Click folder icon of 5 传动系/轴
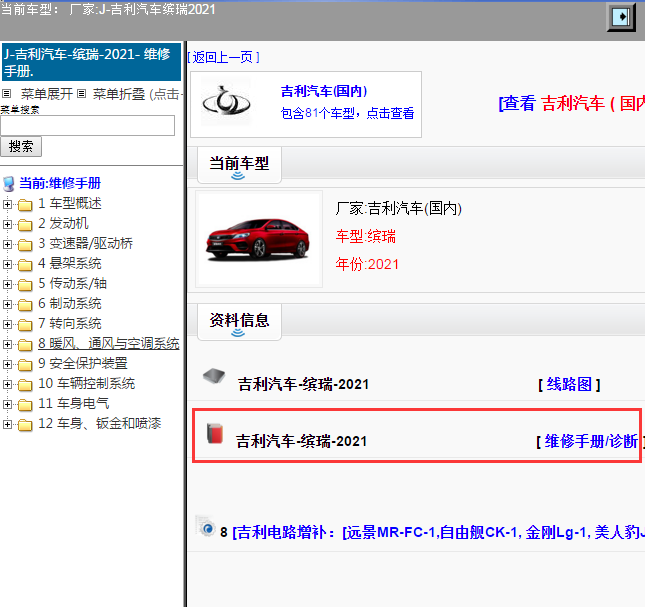Viewport: 645px width, 607px height. pyautogui.click(x=25, y=285)
